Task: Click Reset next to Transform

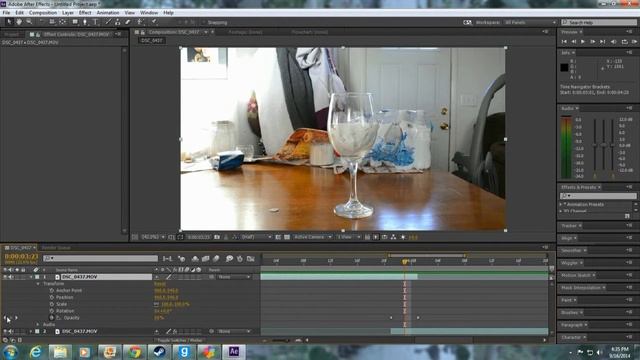Action: tap(160, 284)
